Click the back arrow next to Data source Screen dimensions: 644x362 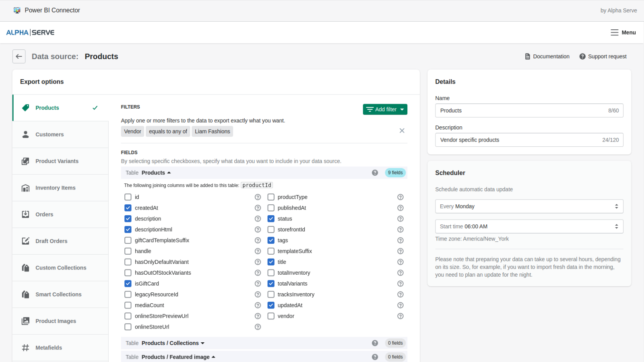click(x=19, y=56)
